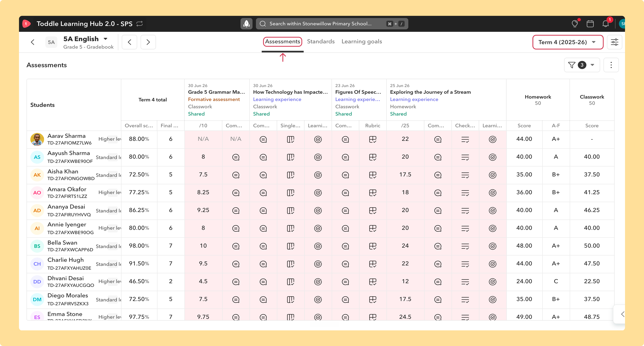
Task: Open the Term 4 (2025-26) dropdown
Action: pyautogui.click(x=568, y=42)
